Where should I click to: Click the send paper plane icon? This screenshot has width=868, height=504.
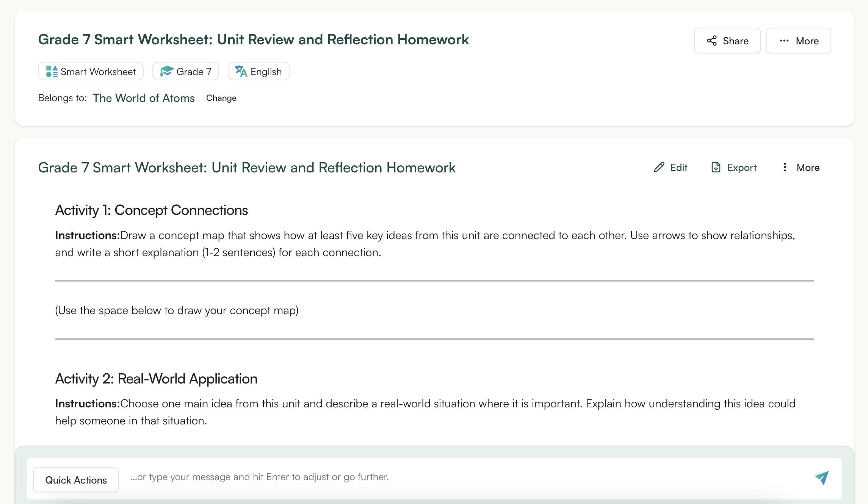point(821,478)
